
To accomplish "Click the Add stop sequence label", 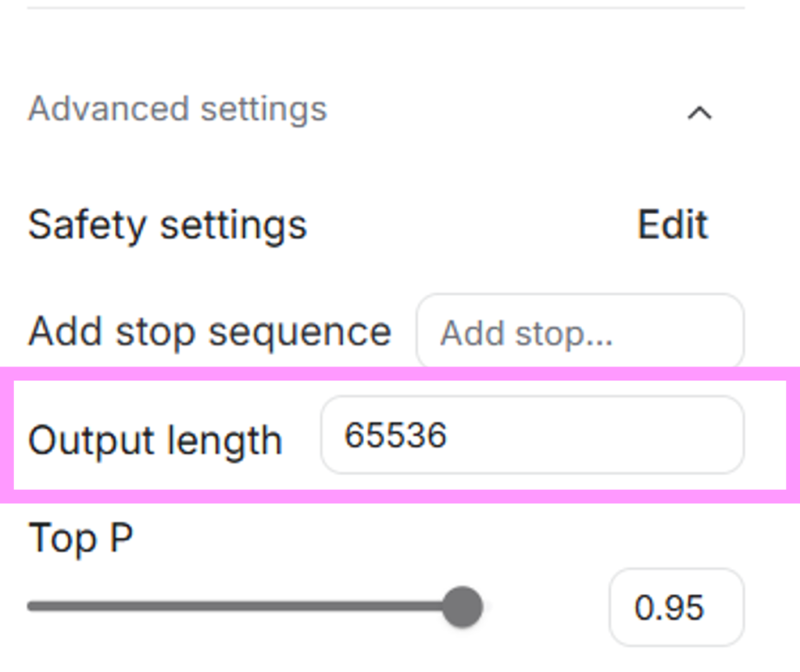I will coord(209,332).
